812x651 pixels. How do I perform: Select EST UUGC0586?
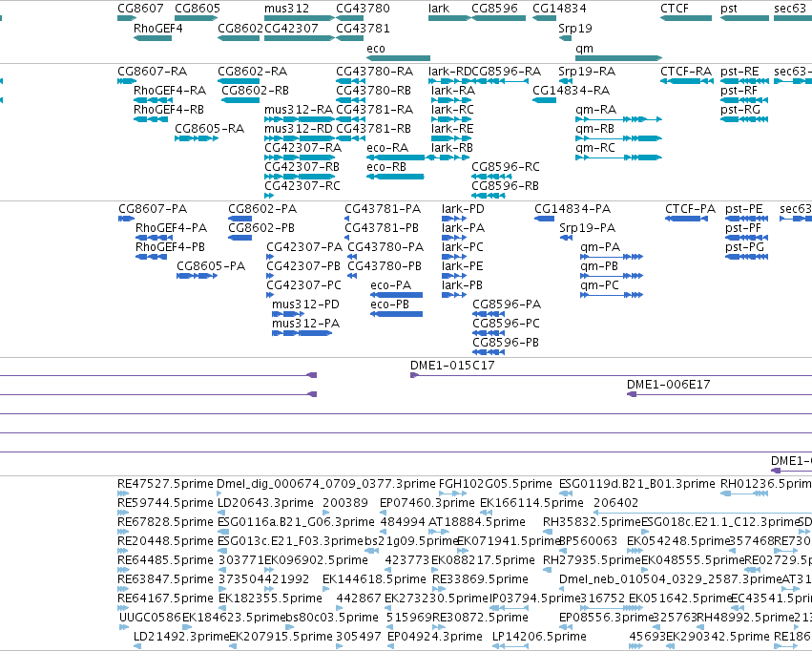point(124,627)
